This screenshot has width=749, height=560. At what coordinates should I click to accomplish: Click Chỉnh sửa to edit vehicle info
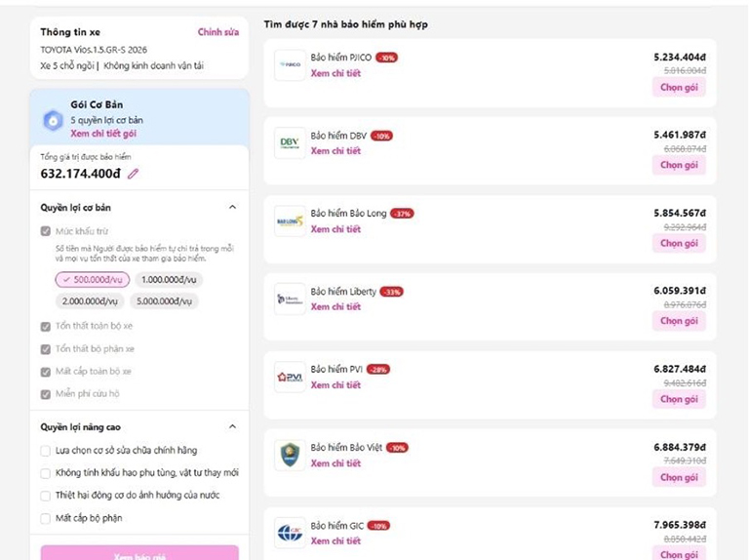tap(218, 32)
